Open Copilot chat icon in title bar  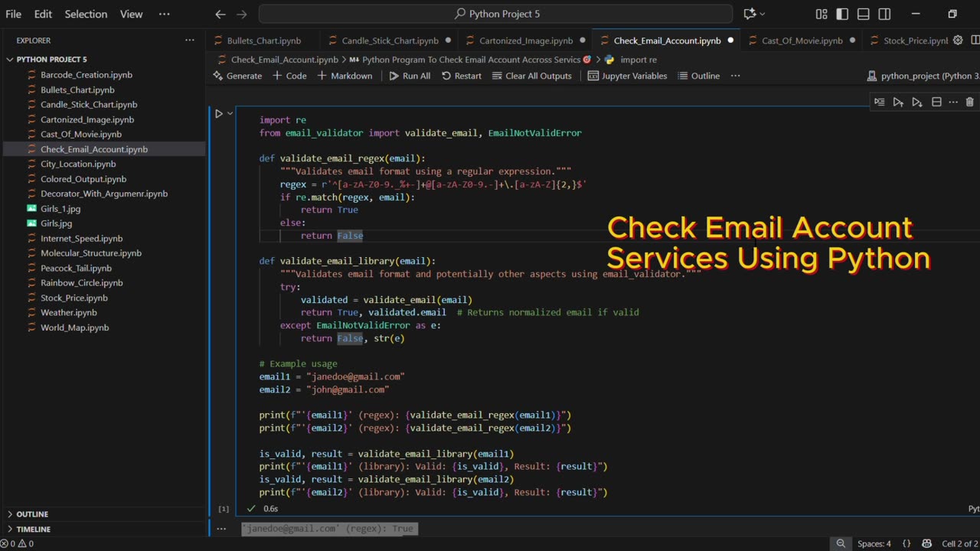[x=750, y=14]
